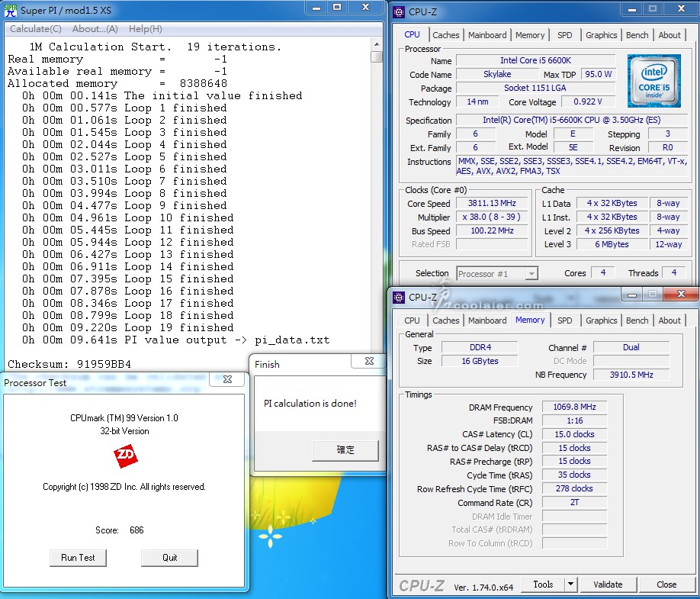Click the Super PI output scrollbar thumb
700x599 pixels.
coord(377,57)
